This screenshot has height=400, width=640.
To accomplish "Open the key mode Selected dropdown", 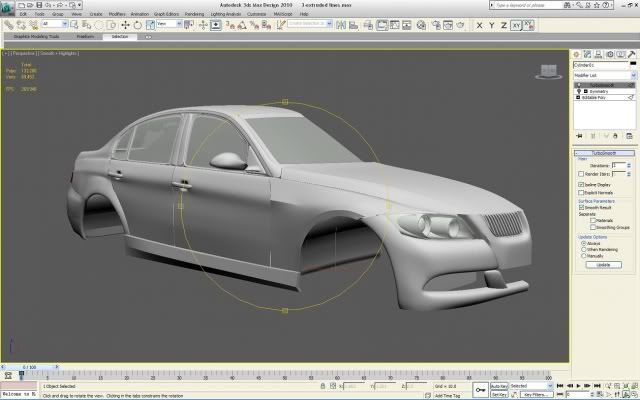I will [531, 386].
